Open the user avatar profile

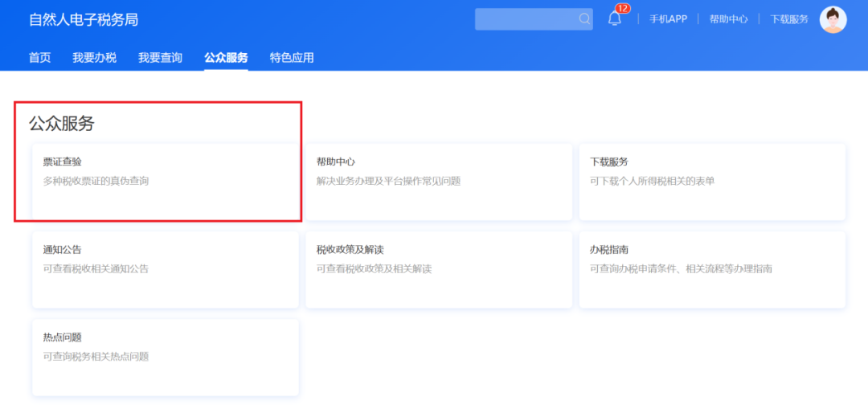coord(833,19)
